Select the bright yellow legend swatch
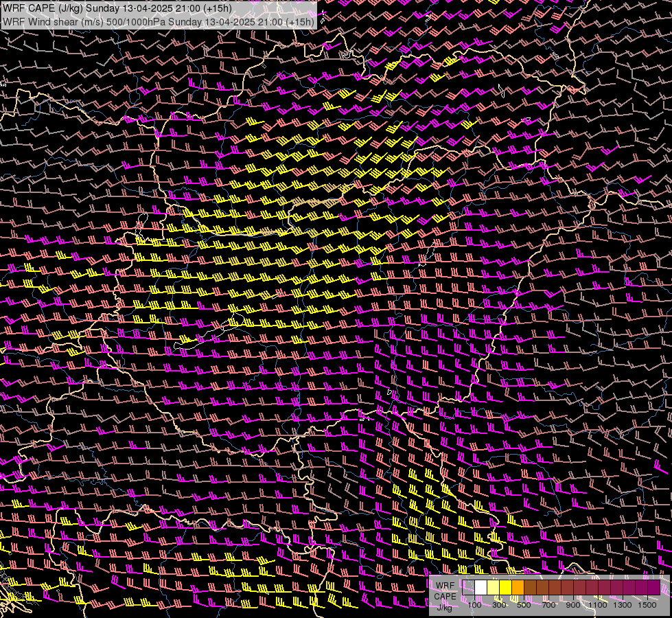The width and height of the screenshot is (672, 618). click(x=506, y=587)
